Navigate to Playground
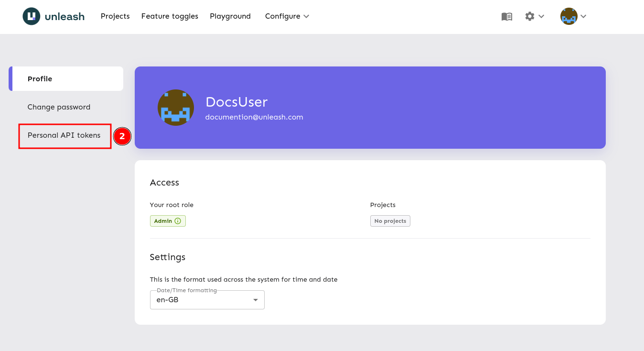The height and width of the screenshot is (351, 644). (230, 16)
